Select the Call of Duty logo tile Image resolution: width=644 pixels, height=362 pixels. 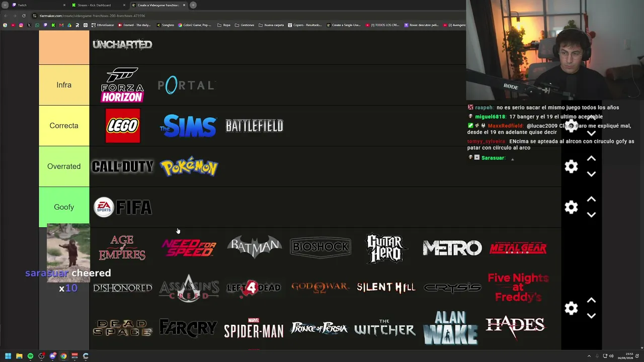(122, 166)
